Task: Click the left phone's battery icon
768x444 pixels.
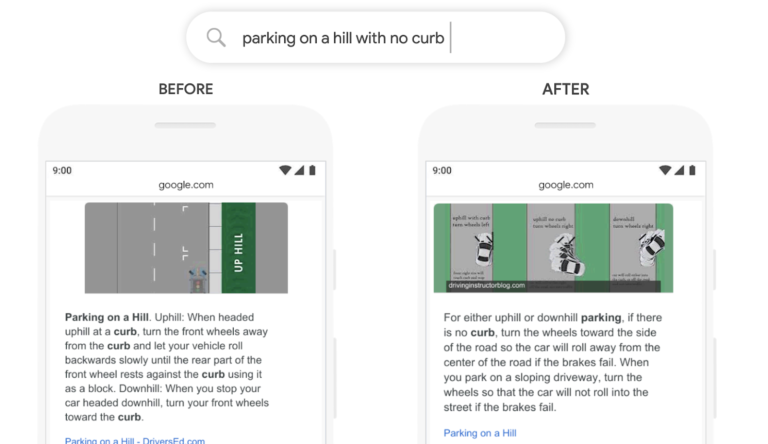Action: (312, 170)
